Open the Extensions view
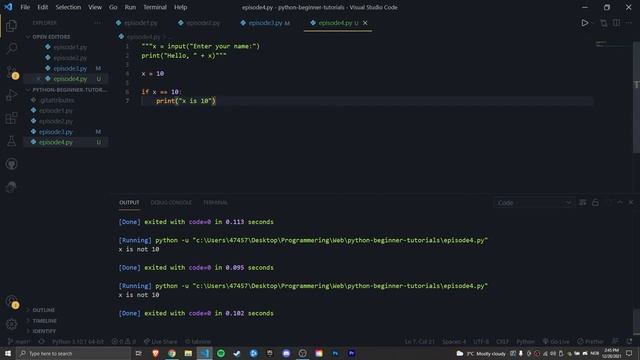The height and width of the screenshot is (360, 640). (x=11, y=118)
